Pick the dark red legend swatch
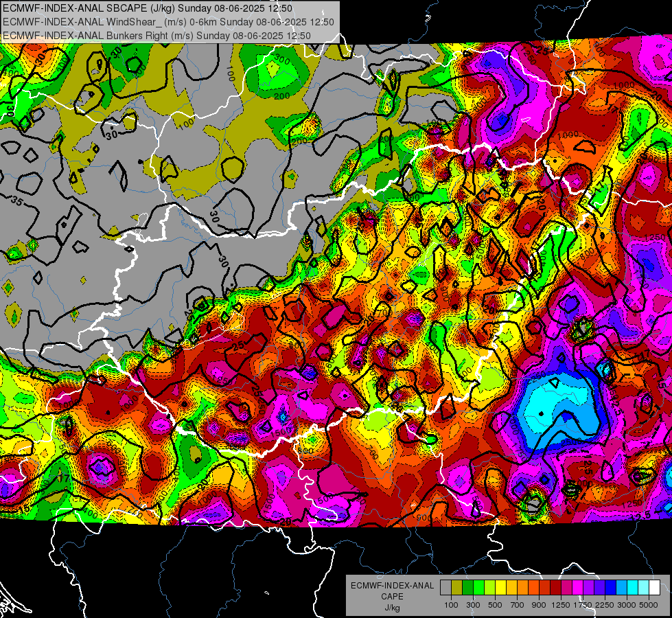The height and width of the screenshot is (618, 672). 555,587
